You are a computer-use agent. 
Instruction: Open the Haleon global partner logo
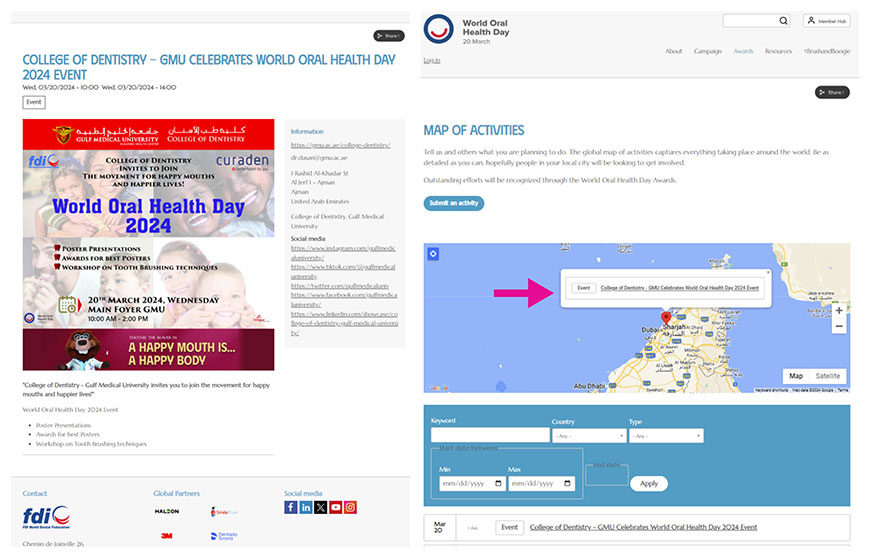click(167, 511)
